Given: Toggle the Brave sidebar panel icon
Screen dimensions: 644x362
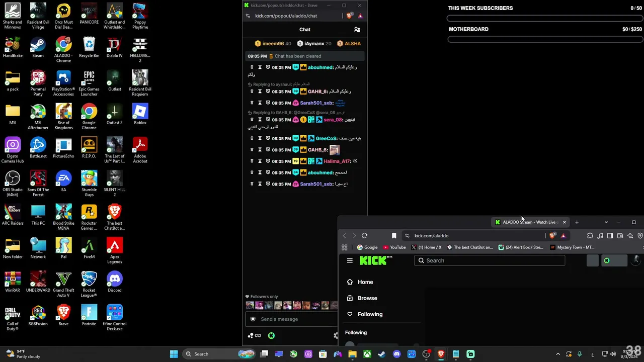Looking at the screenshot, I should pyautogui.click(x=610, y=235).
